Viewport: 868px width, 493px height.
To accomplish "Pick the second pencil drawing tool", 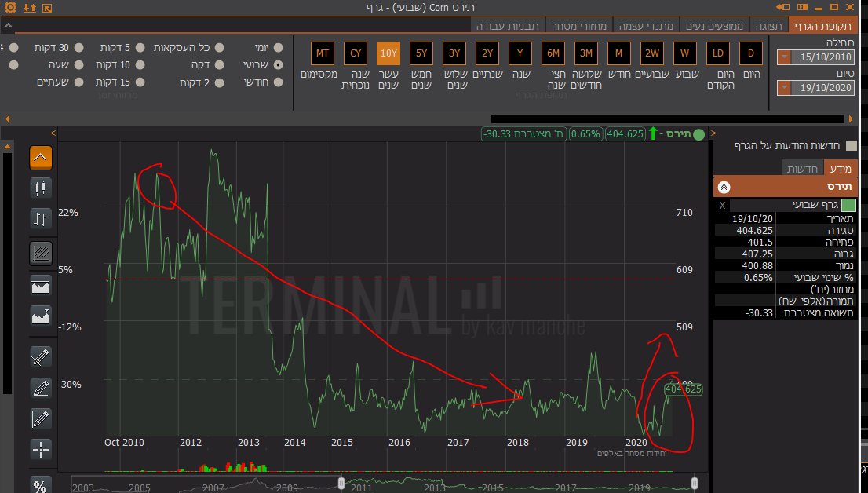I will pyautogui.click(x=40, y=388).
